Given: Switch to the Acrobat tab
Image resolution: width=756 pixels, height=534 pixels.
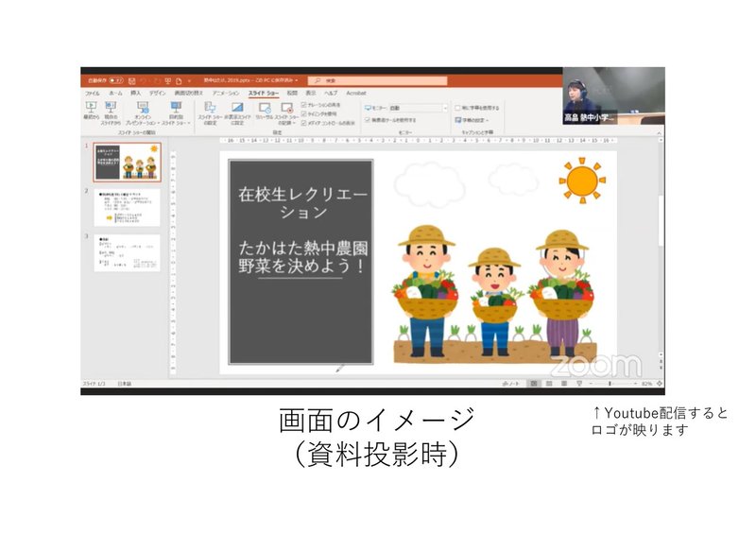Looking at the screenshot, I should tap(356, 94).
